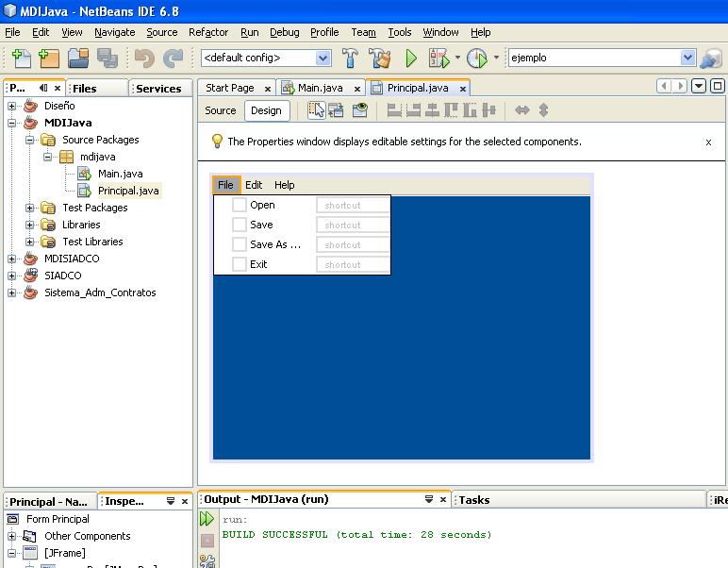
Task: Expand the MDISIADCO project node
Action: pyautogui.click(x=12, y=259)
